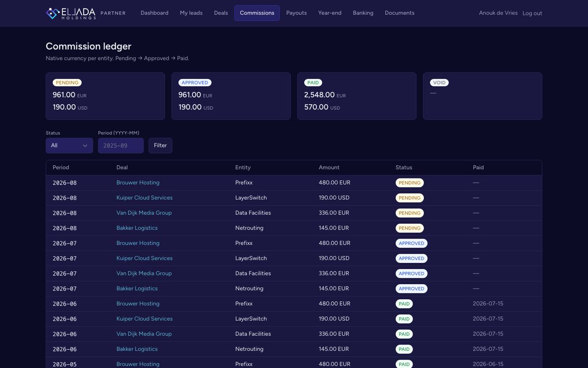Click the LayerSwitch entity in 2026-06 row

(251, 319)
